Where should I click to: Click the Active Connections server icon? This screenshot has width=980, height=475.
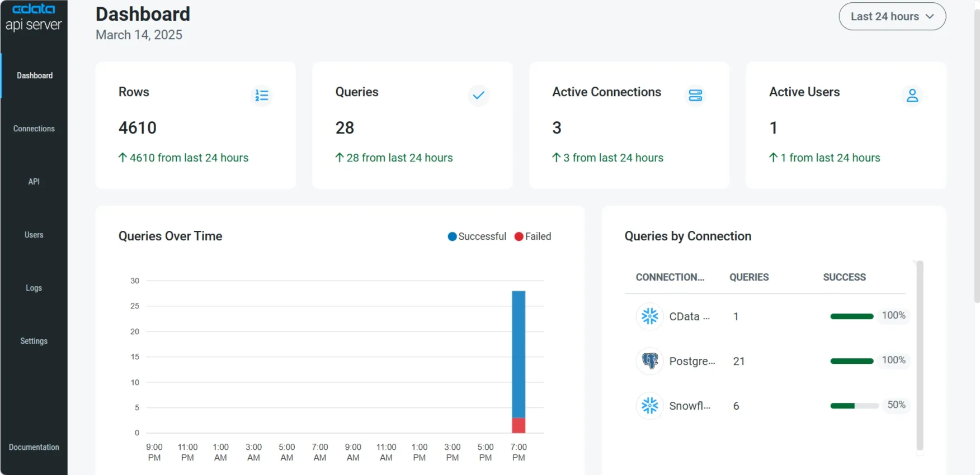[695, 96]
